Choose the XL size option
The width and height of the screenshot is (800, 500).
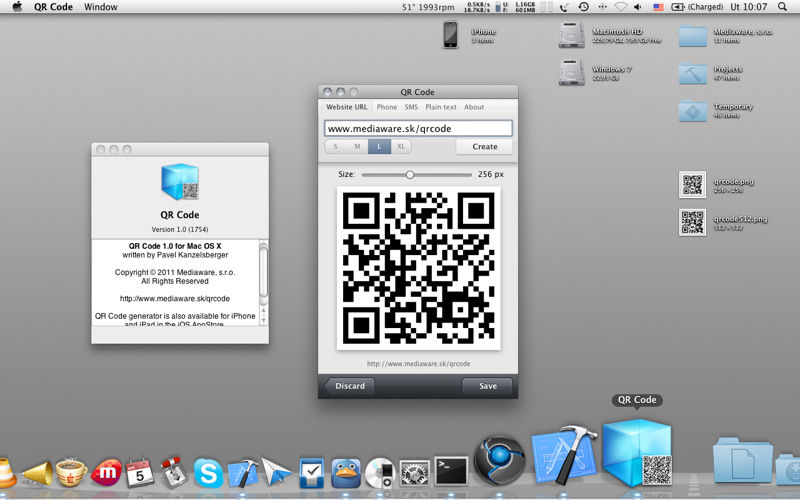(x=401, y=146)
